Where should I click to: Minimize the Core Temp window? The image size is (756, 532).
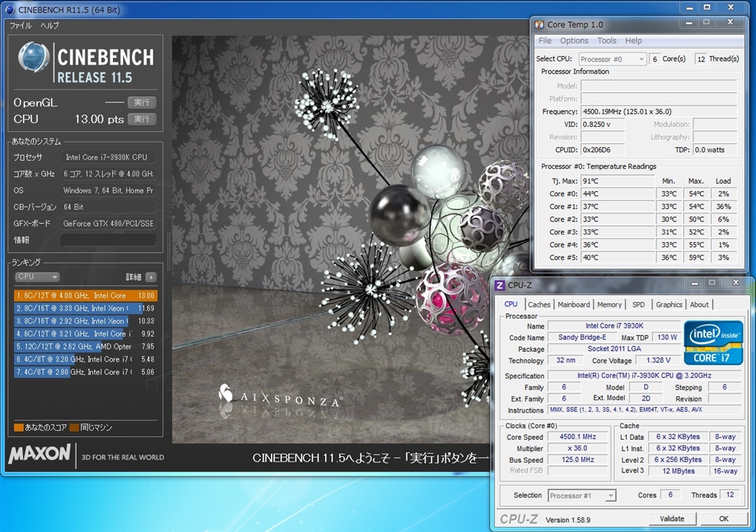click(690, 23)
